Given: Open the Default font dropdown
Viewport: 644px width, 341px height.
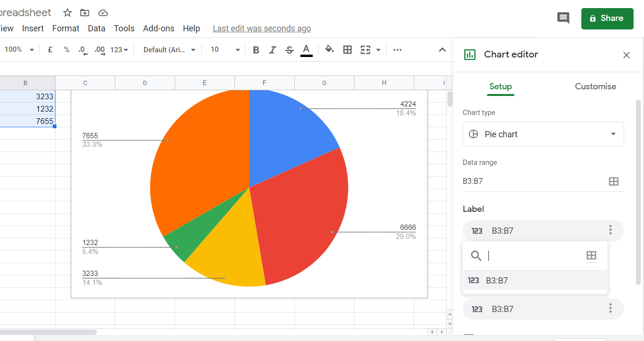Looking at the screenshot, I should point(169,49).
